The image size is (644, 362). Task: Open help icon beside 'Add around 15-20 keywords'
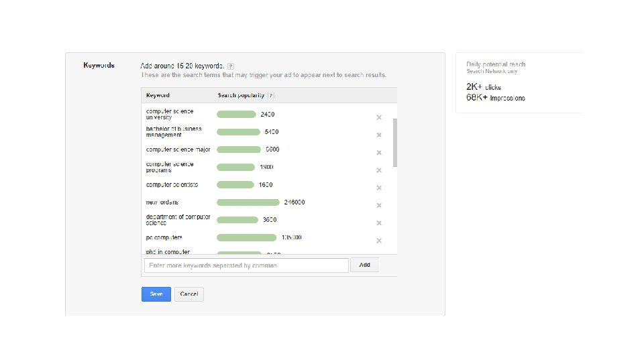231,66
